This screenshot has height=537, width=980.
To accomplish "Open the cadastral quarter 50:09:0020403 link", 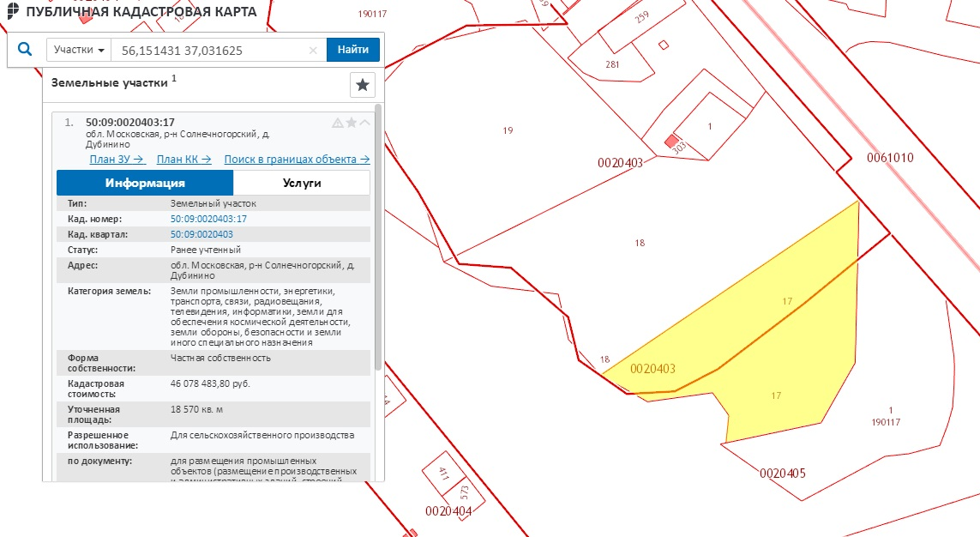I will [x=201, y=234].
